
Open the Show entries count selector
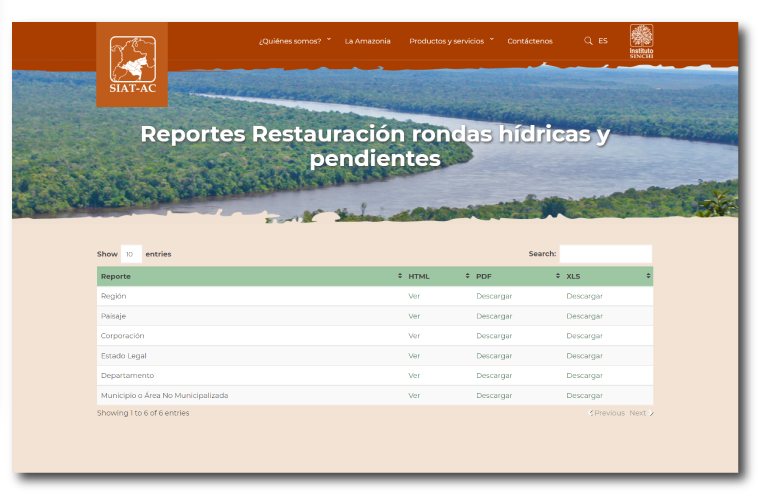pos(131,254)
